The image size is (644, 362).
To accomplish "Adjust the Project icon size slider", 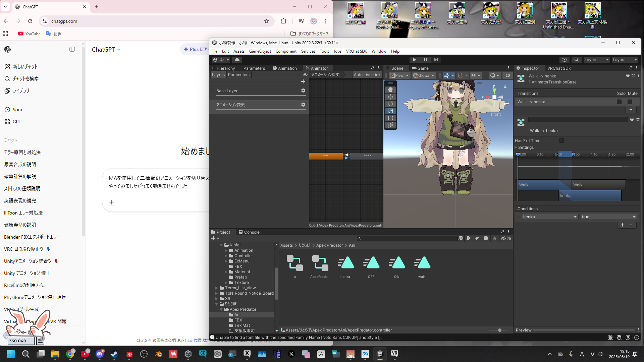I will click(499, 330).
